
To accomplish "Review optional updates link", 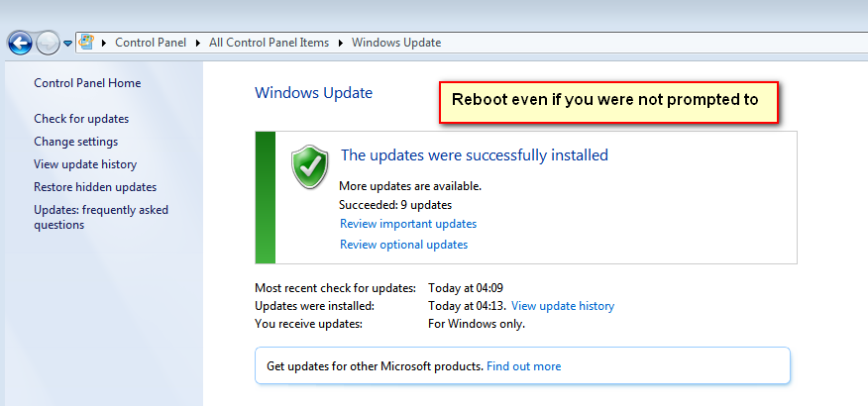I will 403,245.
